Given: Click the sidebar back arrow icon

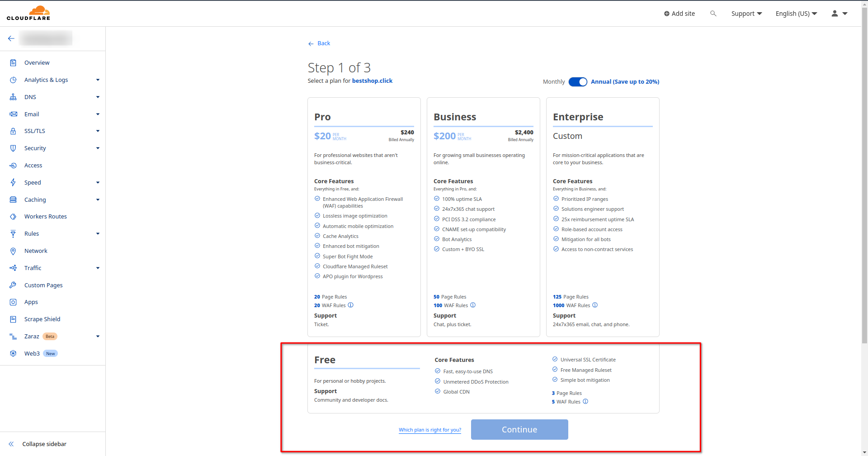Looking at the screenshot, I should point(11,38).
